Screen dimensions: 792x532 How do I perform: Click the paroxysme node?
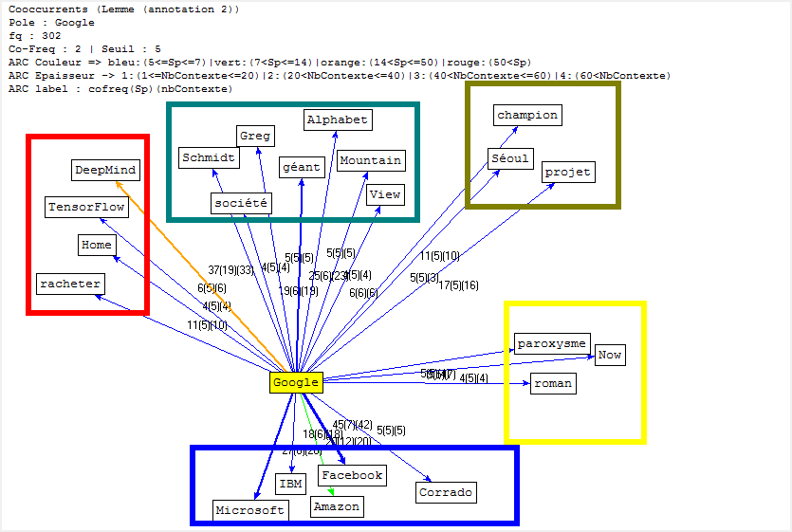point(552,343)
